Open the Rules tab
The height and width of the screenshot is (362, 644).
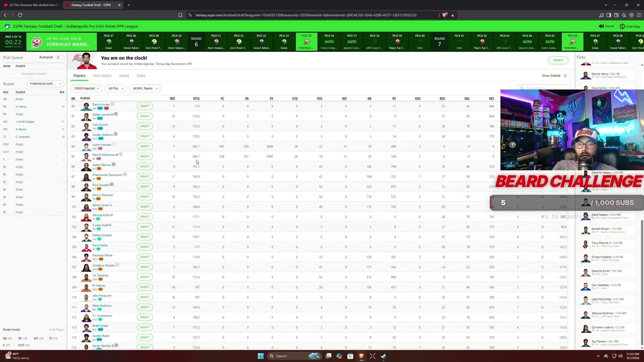pos(141,76)
